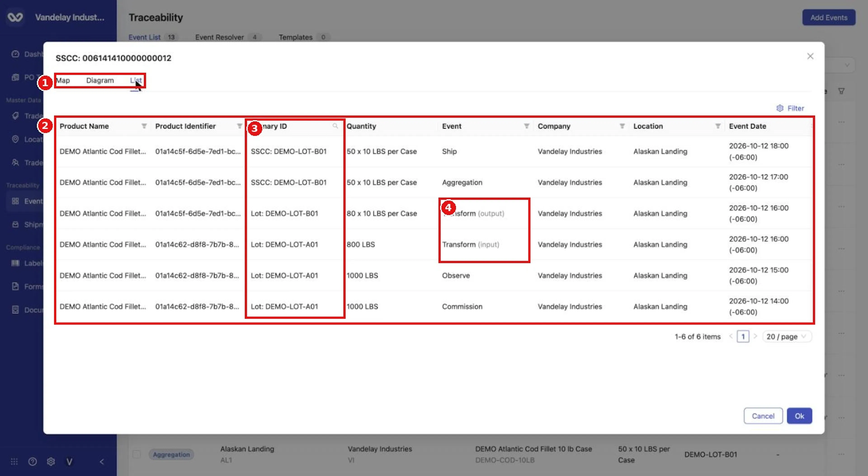Image resolution: width=868 pixels, height=476 pixels.
Task: Open the Filter settings
Action: coord(790,108)
